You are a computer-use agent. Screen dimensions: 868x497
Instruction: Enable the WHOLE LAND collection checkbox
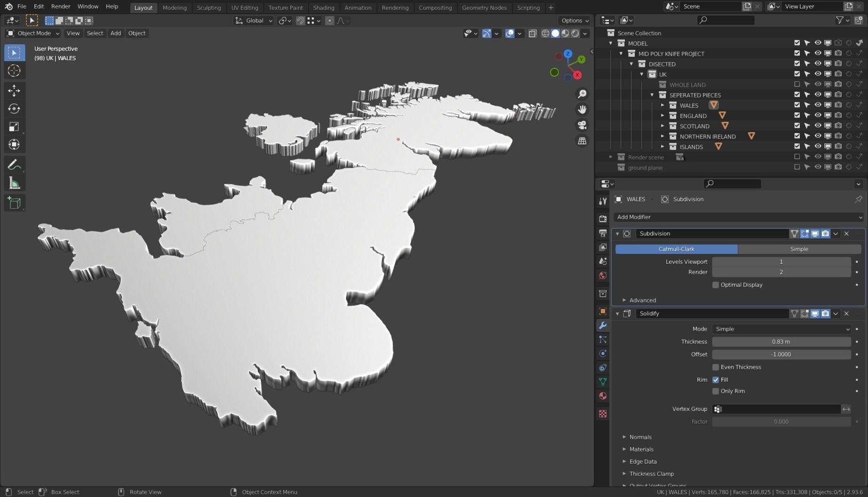click(x=797, y=85)
